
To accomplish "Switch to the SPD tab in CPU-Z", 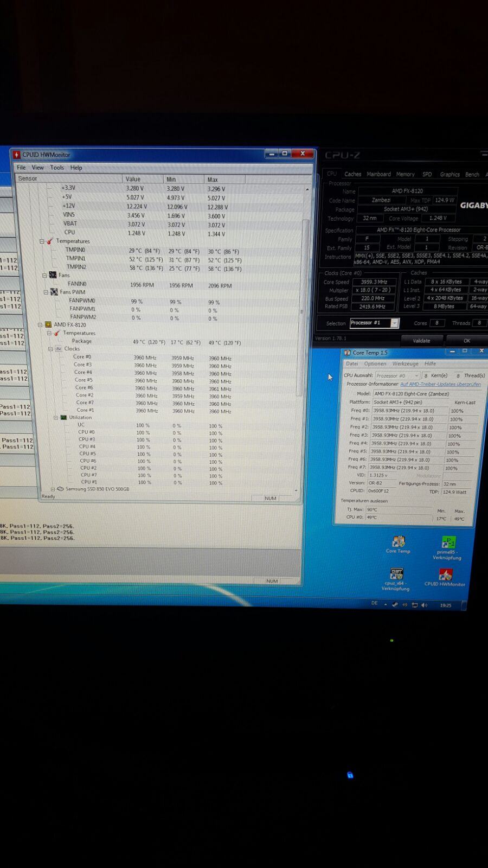I will pos(427,174).
